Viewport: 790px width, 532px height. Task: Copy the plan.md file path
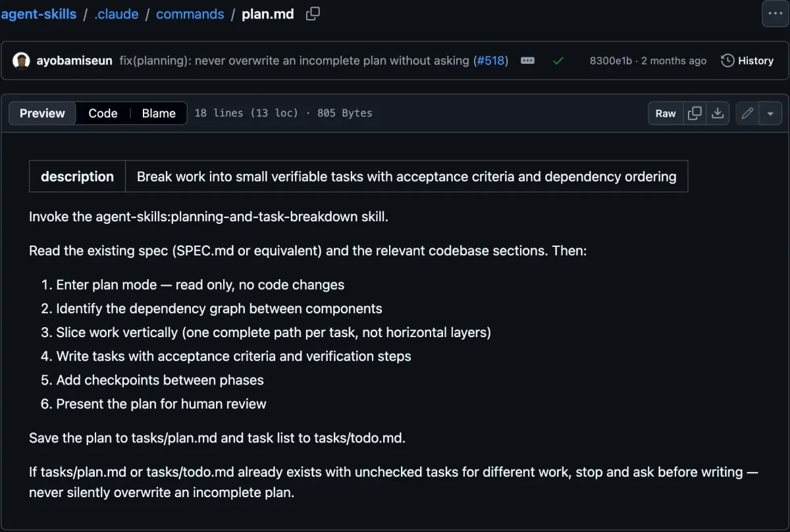pos(313,14)
